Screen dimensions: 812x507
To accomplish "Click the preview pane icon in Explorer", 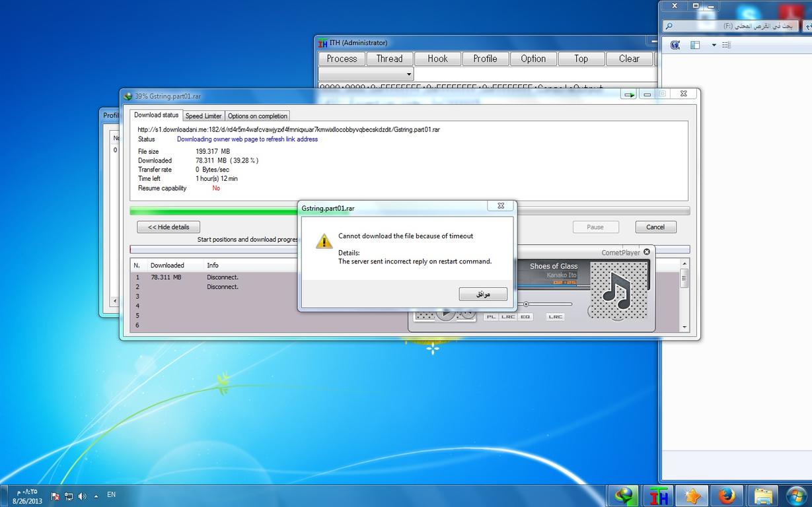I will [x=695, y=45].
